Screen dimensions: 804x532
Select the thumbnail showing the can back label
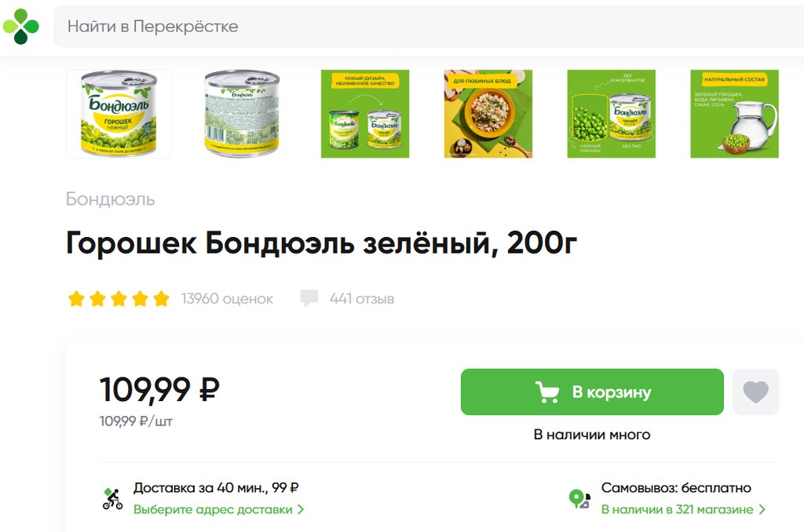tap(242, 114)
